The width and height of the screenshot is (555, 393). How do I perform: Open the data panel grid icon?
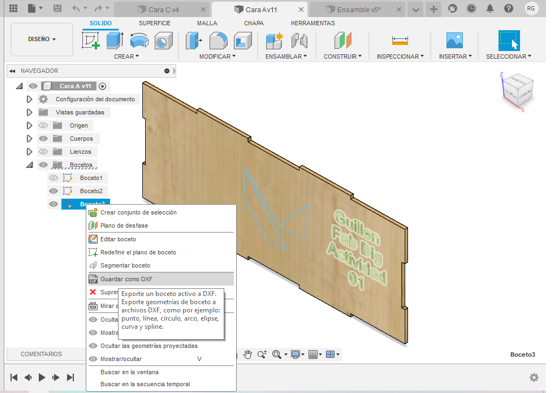click(x=13, y=8)
